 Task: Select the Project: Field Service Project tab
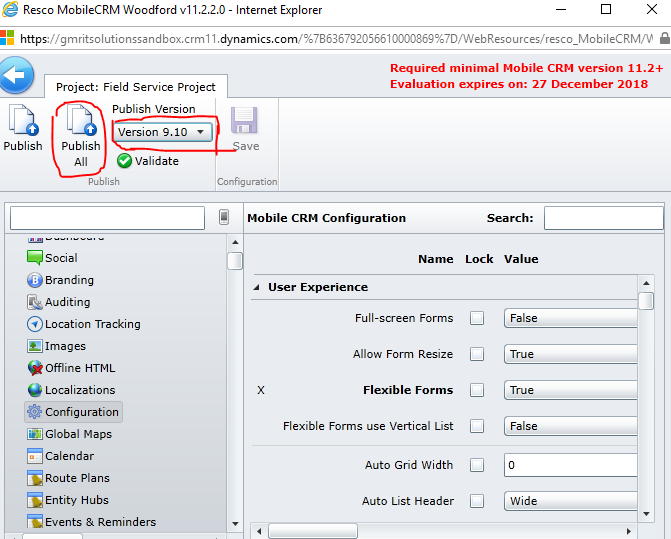tap(136, 87)
